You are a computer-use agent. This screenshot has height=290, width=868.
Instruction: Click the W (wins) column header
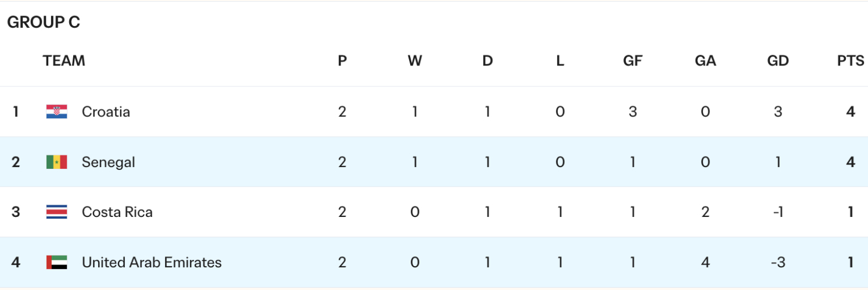point(415,61)
